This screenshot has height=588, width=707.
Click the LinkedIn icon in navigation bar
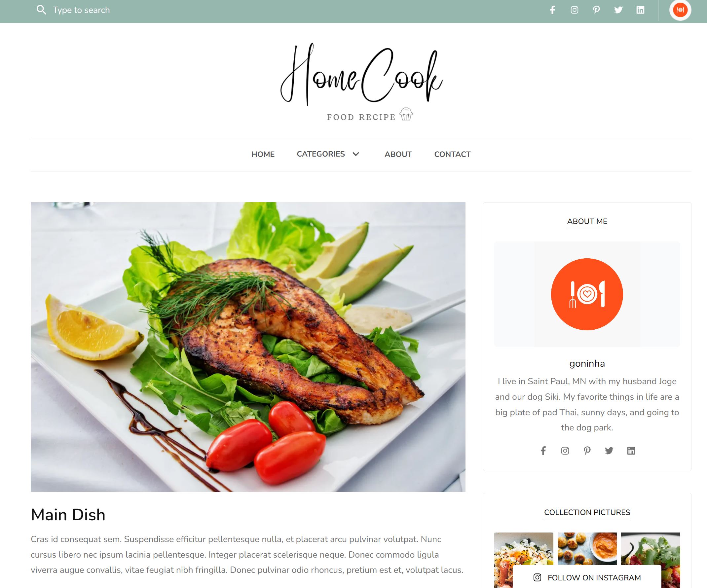[640, 10]
